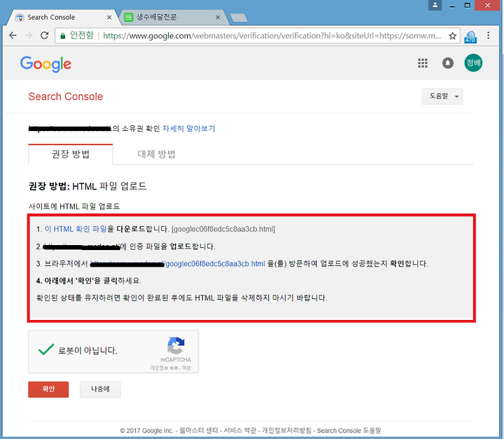
Task: Click the browser forward arrow
Action: [x=29, y=36]
